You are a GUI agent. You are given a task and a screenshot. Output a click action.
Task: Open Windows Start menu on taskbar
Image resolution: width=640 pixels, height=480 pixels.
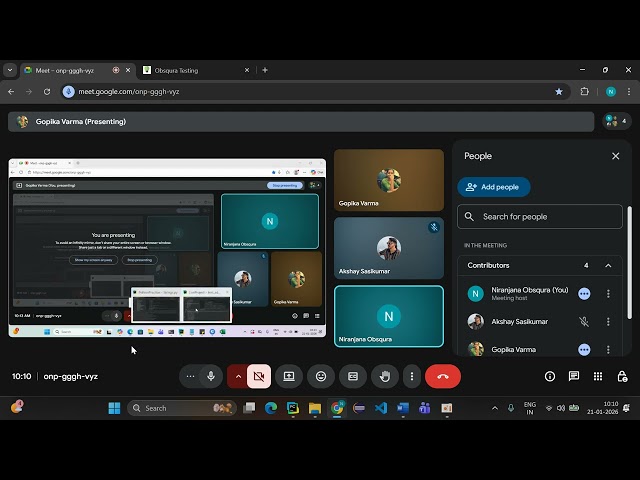114,408
